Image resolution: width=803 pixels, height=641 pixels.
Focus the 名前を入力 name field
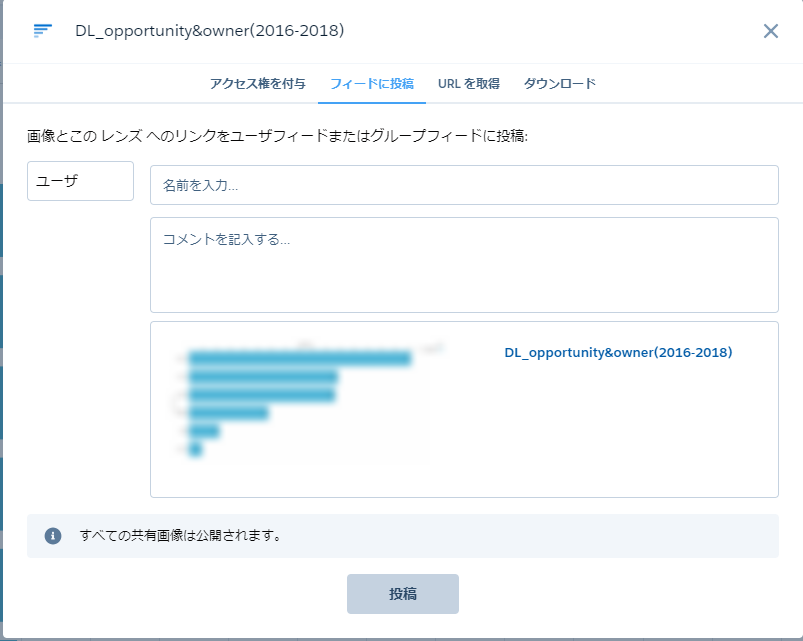point(464,185)
